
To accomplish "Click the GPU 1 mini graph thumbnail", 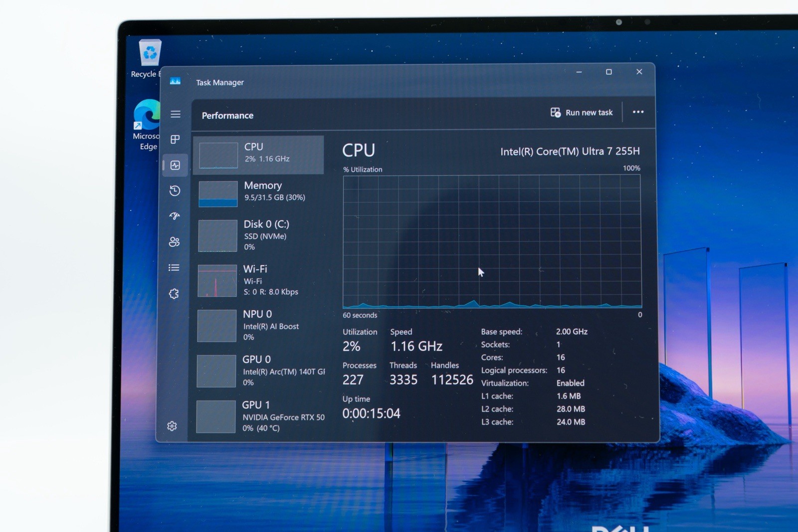I will point(215,416).
